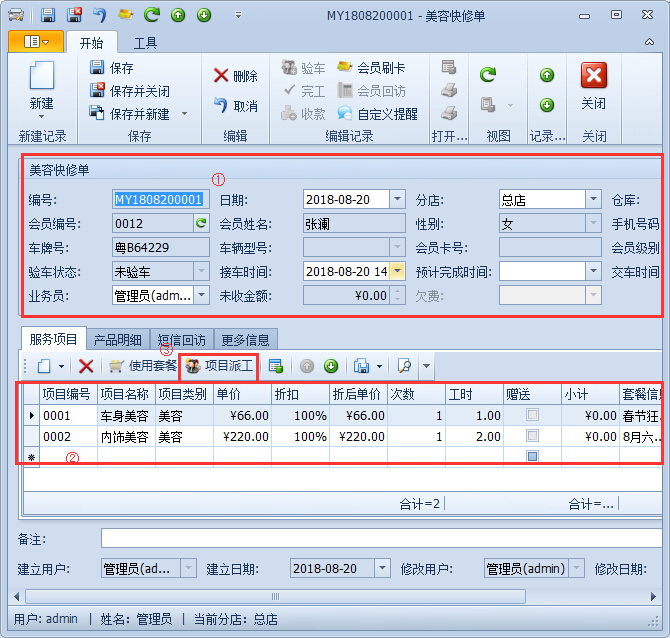This screenshot has width=670, height=638.
Task: Click the 自定义提醒 custom reminder icon
Action: coord(345,114)
